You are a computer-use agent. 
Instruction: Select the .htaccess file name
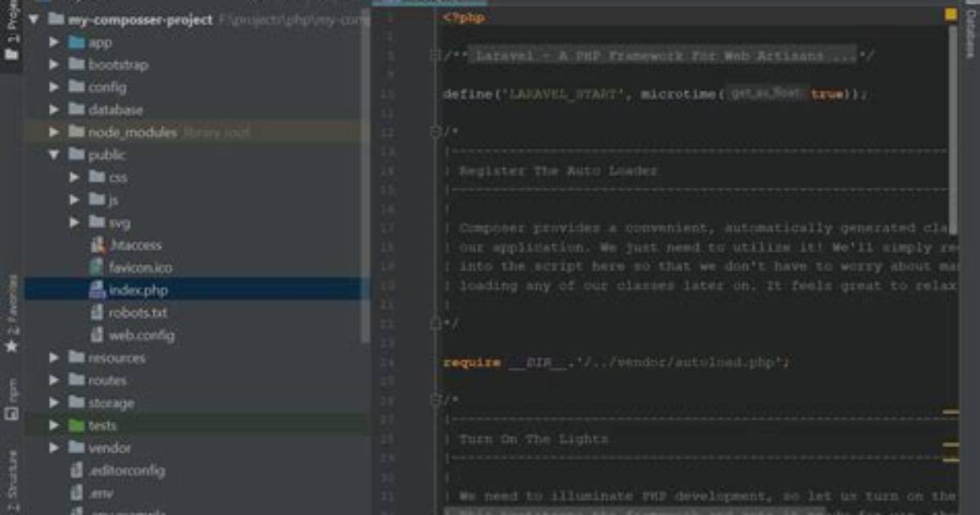tap(136, 244)
